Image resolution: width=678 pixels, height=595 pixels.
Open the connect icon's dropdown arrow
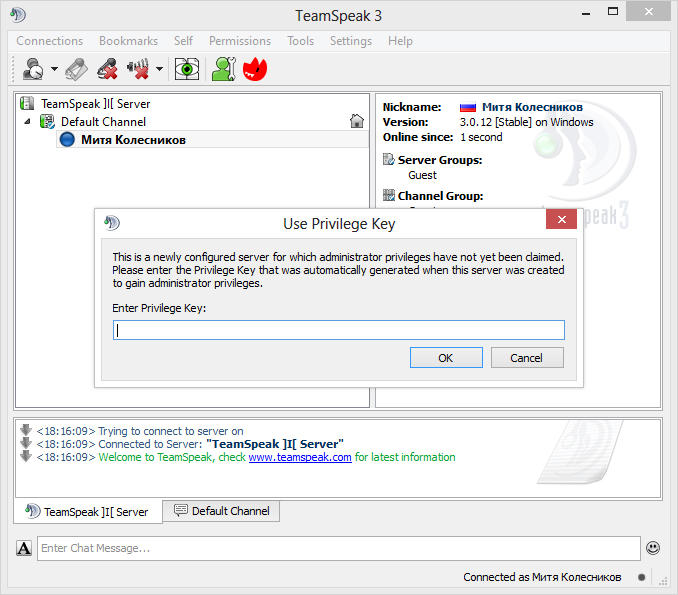[54, 69]
